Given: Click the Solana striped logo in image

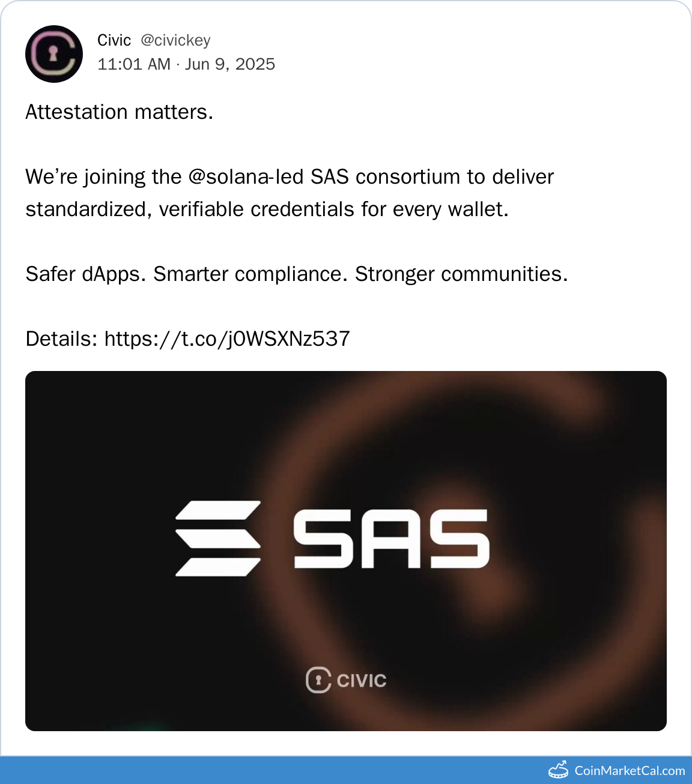Looking at the screenshot, I should [x=218, y=538].
